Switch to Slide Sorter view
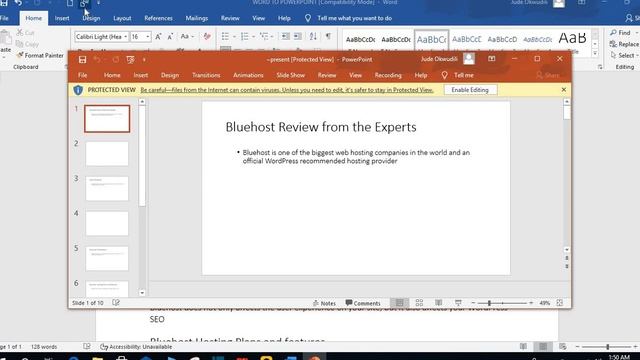The height and width of the screenshot is (360, 640). point(419,303)
